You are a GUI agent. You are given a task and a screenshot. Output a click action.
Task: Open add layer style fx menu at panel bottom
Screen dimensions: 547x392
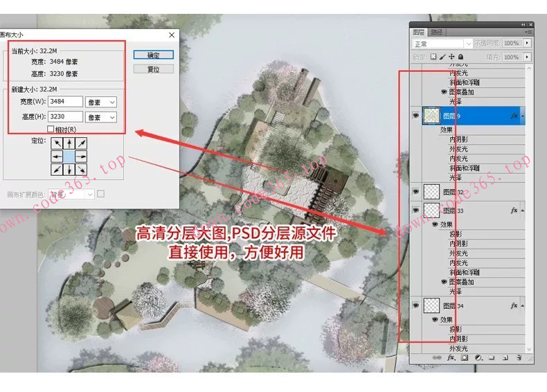pyautogui.click(x=451, y=358)
